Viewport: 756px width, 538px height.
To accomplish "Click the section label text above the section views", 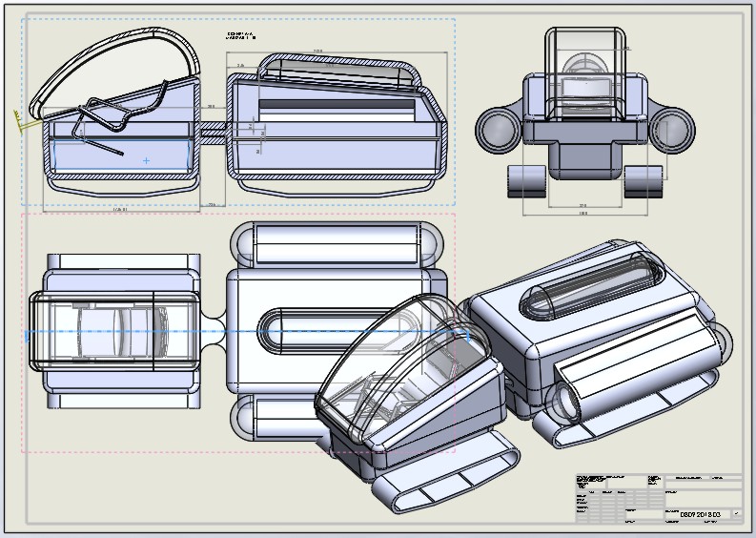I will click(x=240, y=35).
